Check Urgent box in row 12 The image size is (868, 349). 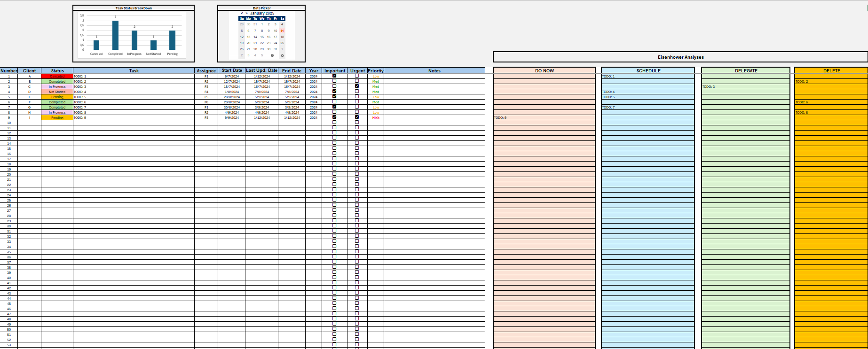click(357, 132)
